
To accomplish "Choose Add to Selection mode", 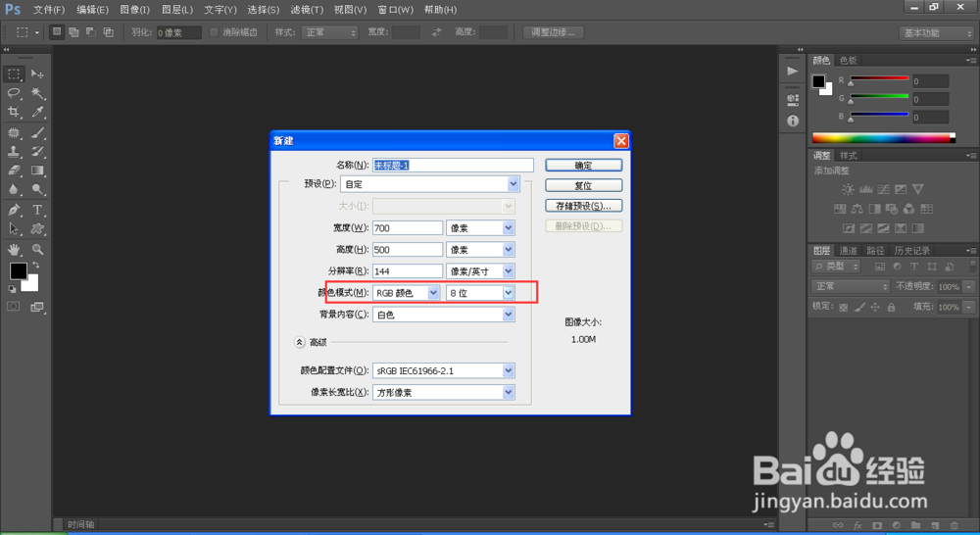I will click(73, 32).
